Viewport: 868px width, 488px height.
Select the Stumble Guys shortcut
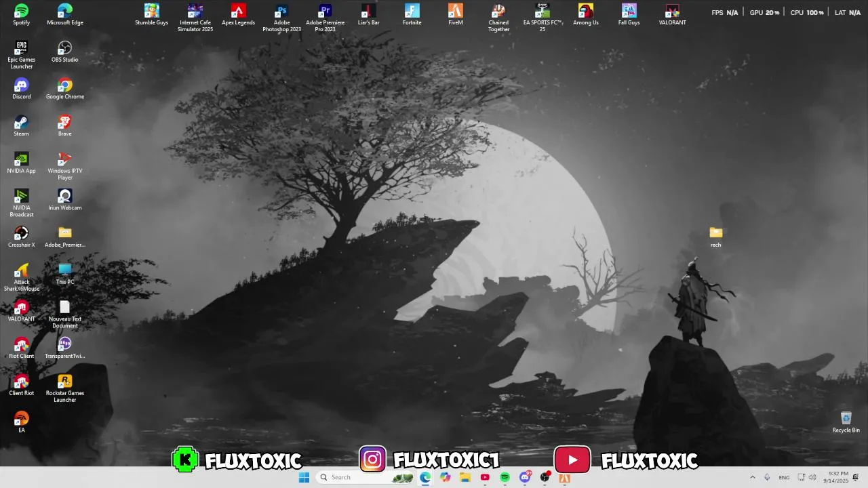(152, 15)
